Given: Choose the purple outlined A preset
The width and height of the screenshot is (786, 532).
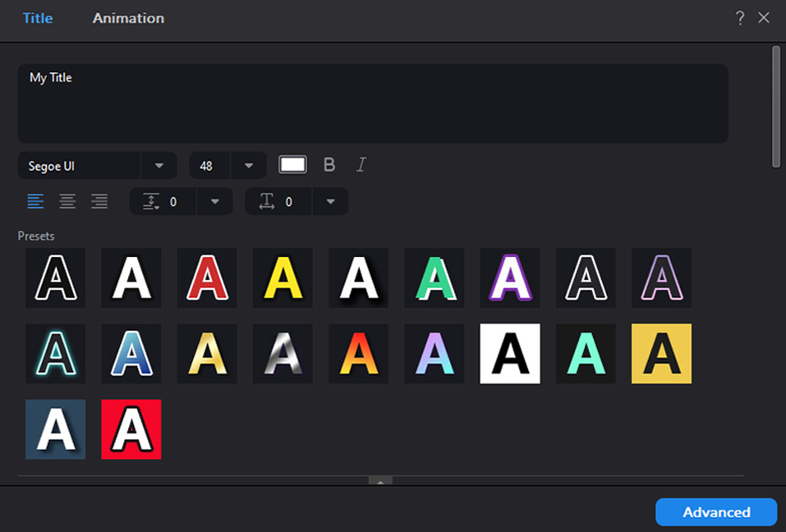Looking at the screenshot, I should (x=510, y=278).
